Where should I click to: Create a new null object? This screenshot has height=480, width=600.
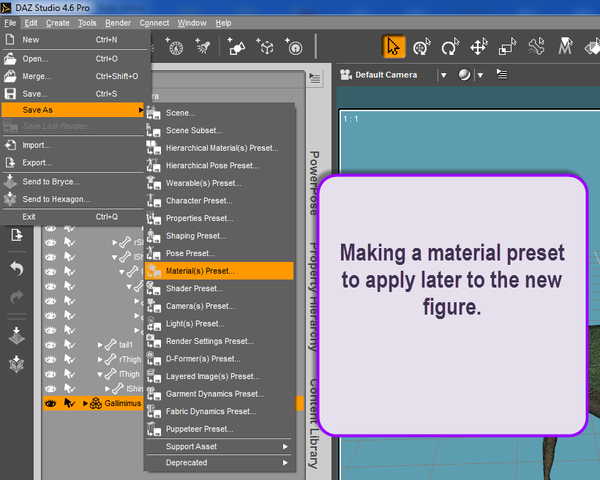pos(293,47)
